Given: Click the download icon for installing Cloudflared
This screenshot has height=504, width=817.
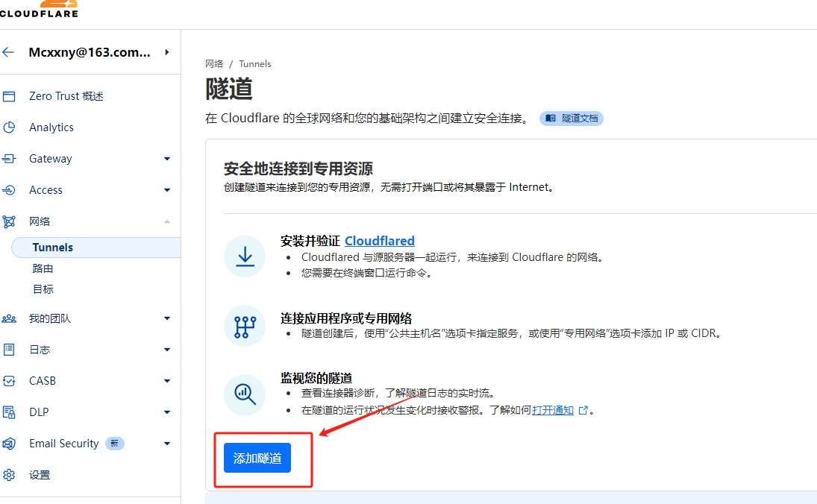Looking at the screenshot, I should [x=245, y=256].
